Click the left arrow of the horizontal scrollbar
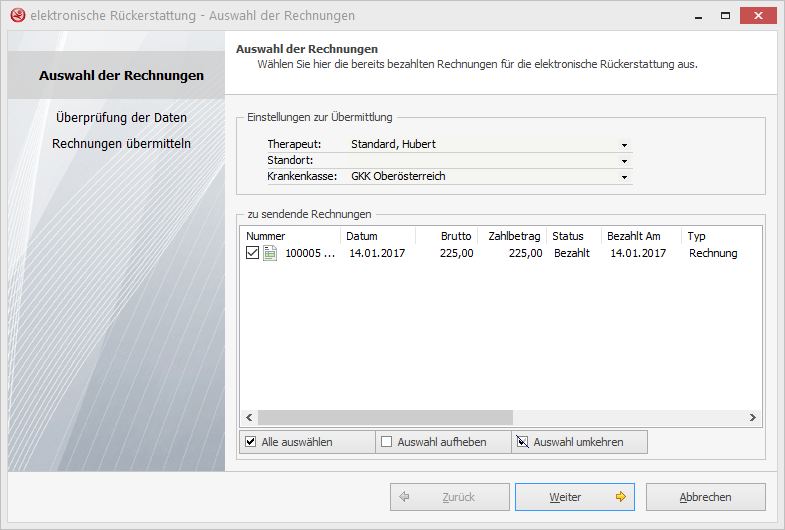785x530 pixels. [250, 417]
